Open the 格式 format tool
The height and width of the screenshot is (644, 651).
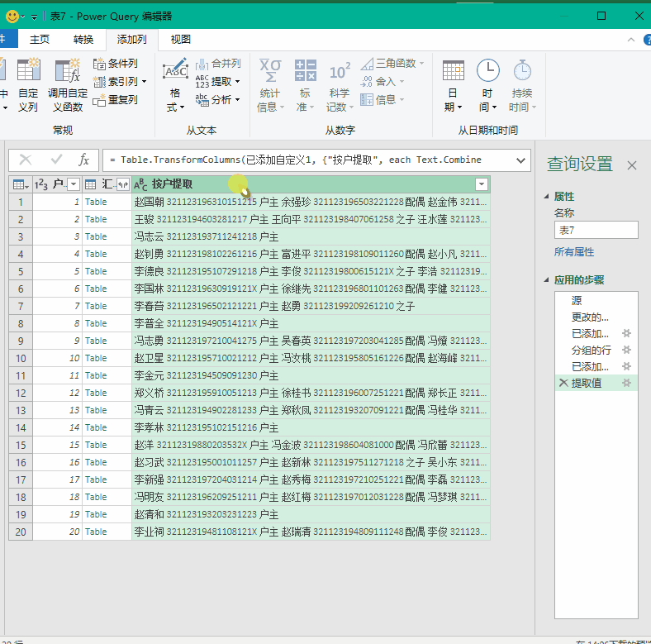[175, 85]
